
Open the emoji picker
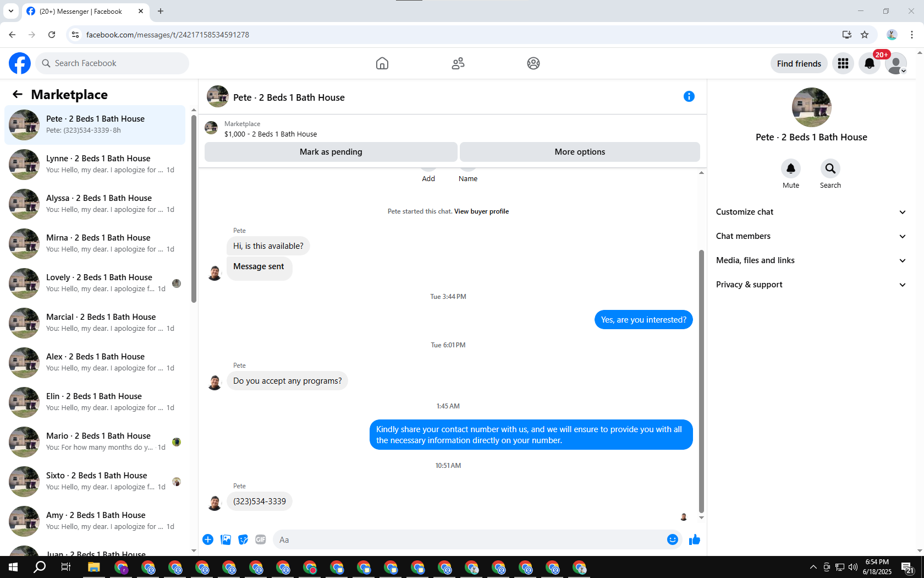tap(672, 539)
